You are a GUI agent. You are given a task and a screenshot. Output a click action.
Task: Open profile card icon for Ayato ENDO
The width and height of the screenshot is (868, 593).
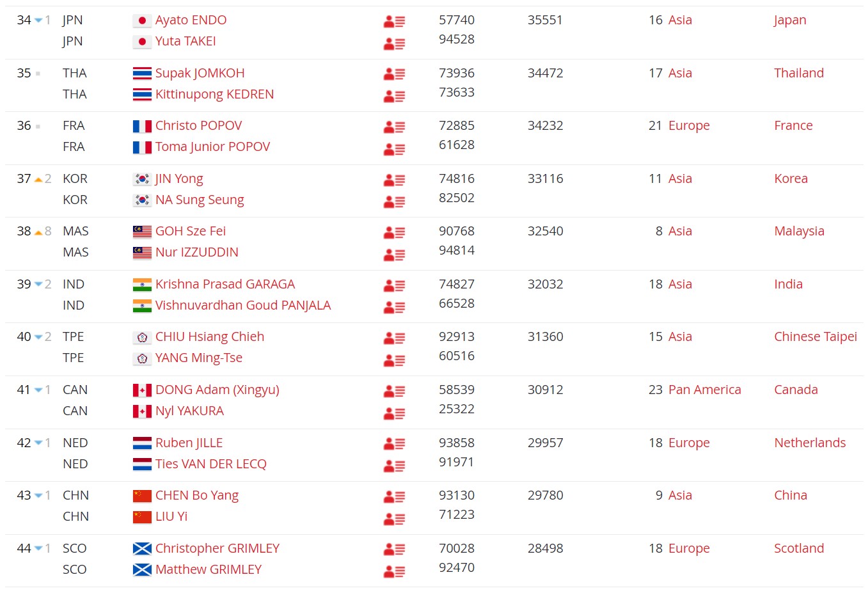pos(394,22)
